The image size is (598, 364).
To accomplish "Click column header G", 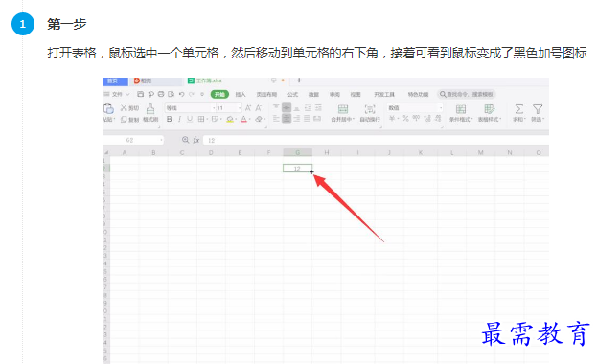I will pos(297,152).
